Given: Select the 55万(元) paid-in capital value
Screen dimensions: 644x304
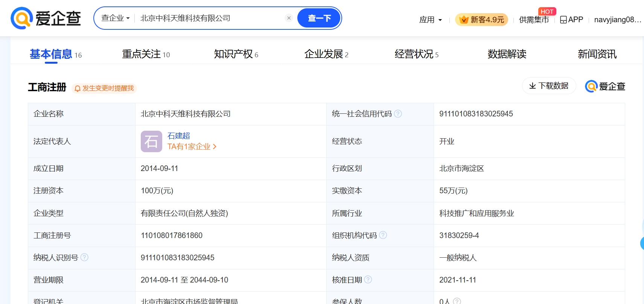Looking at the screenshot, I should (453, 191).
